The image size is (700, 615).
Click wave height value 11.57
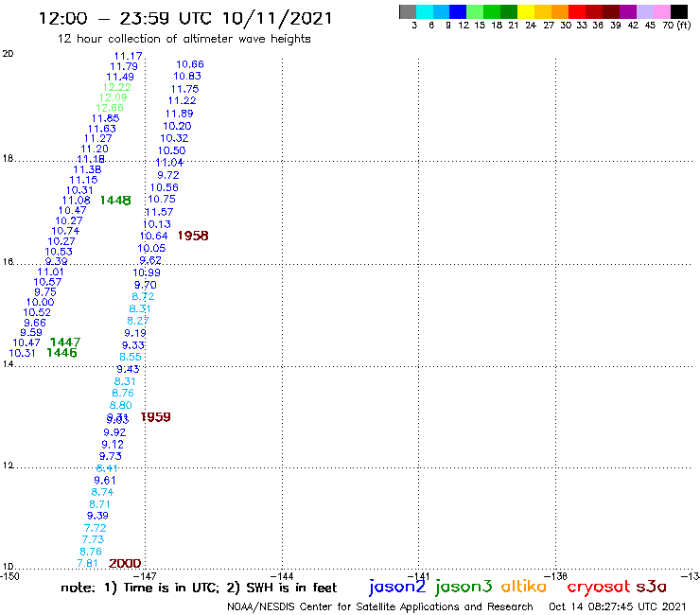[x=159, y=212]
